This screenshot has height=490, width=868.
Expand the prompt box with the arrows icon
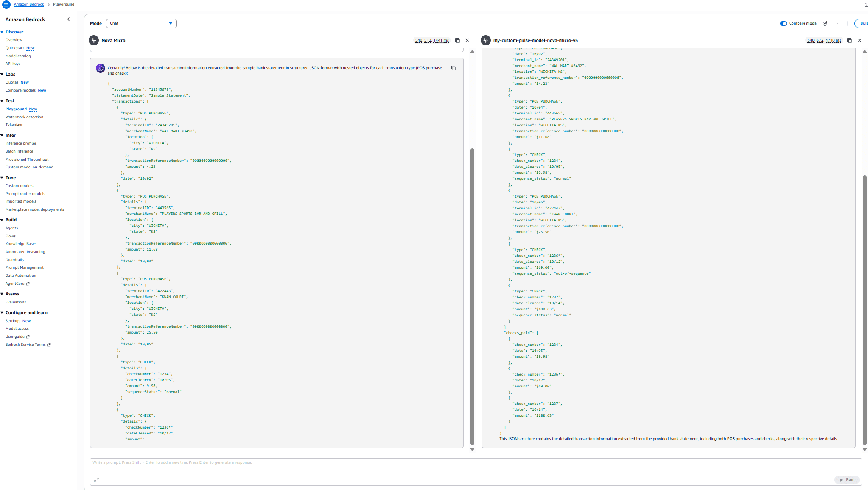point(96,480)
